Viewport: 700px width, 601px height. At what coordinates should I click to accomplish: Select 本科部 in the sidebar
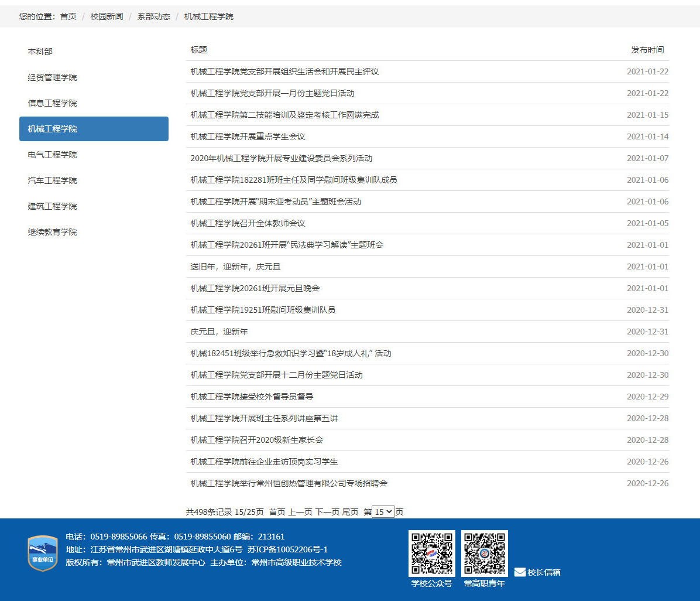click(x=40, y=52)
